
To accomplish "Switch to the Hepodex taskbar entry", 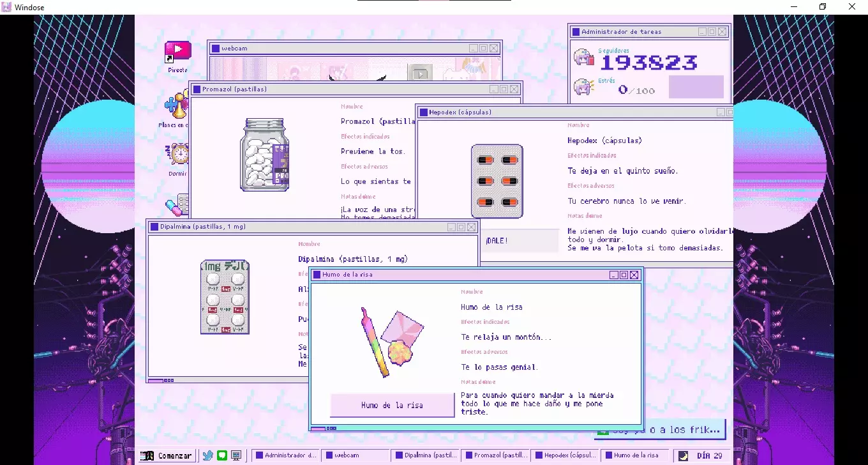I will (x=566, y=455).
